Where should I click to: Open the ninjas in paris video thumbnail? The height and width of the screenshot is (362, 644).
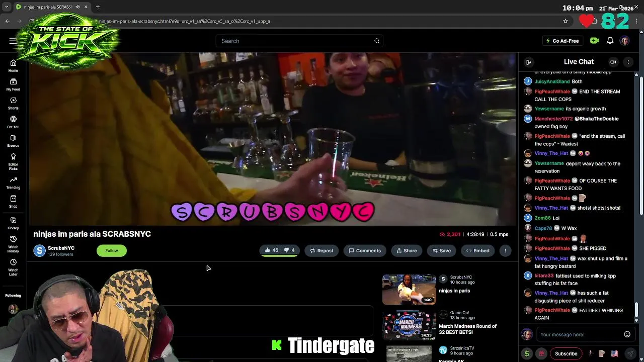409,289
